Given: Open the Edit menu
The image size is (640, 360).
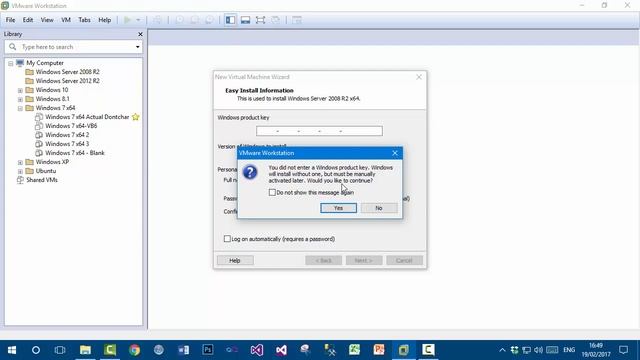Looking at the screenshot, I should pos(28,20).
